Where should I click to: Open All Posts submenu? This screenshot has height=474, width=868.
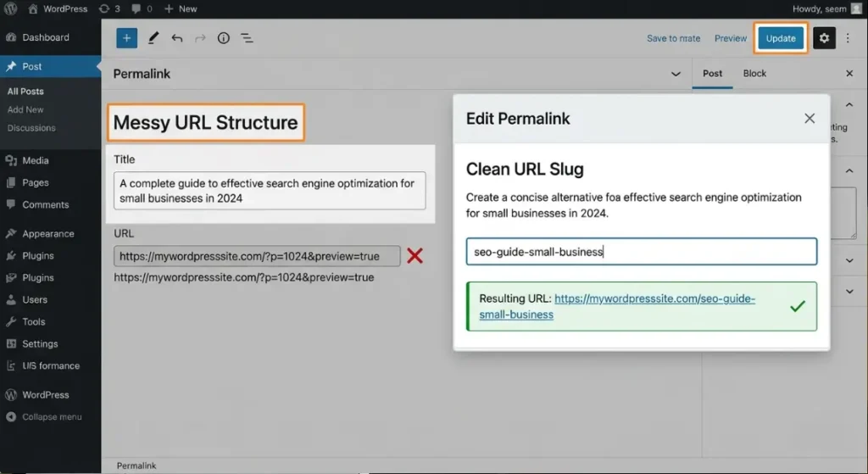(x=25, y=92)
